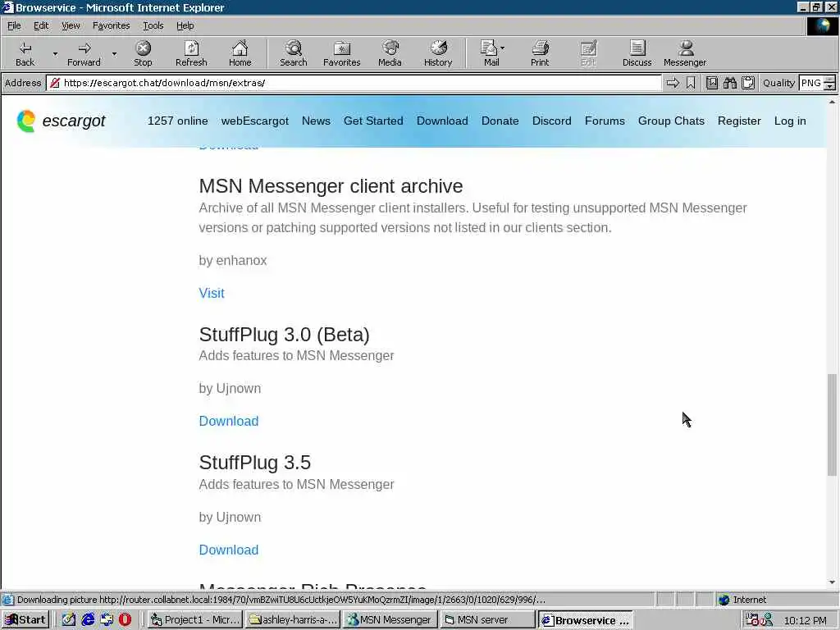The width and height of the screenshot is (840, 630).
Task: Click the scrollbar up arrow
Action: tap(832, 101)
